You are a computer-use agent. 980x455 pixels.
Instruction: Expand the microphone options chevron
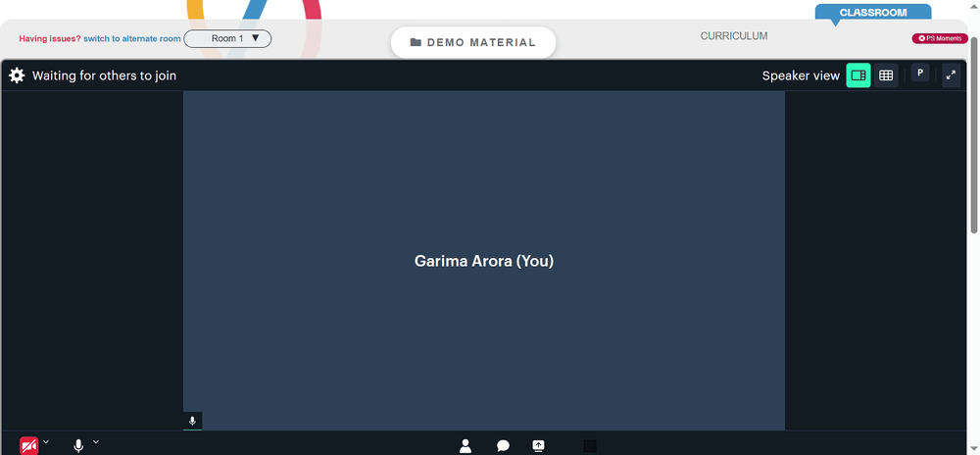96,442
